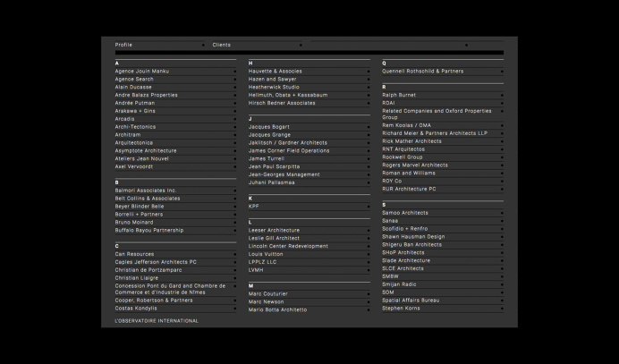
Task: Open the Profile menu item
Action: [x=123, y=45]
